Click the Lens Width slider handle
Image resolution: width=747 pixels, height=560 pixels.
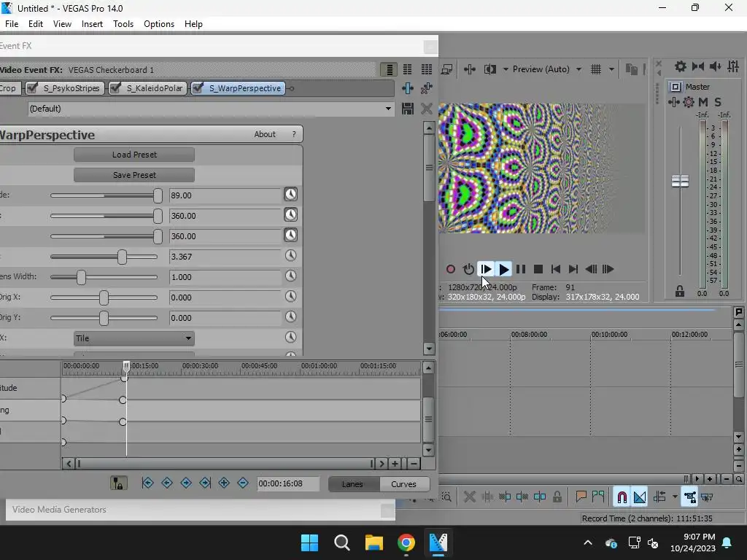click(82, 276)
